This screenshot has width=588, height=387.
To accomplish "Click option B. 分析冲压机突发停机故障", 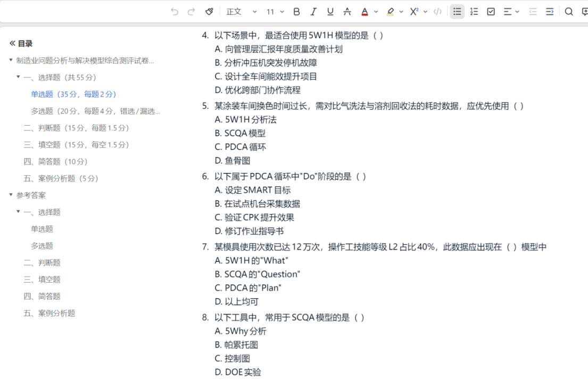I will pyautogui.click(x=266, y=63).
